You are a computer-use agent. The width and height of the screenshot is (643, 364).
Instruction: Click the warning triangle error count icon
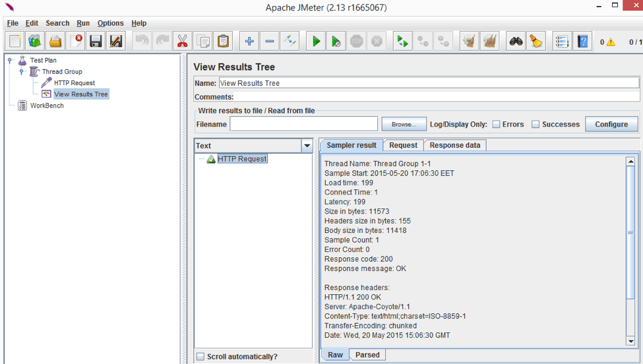coord(611,42)
